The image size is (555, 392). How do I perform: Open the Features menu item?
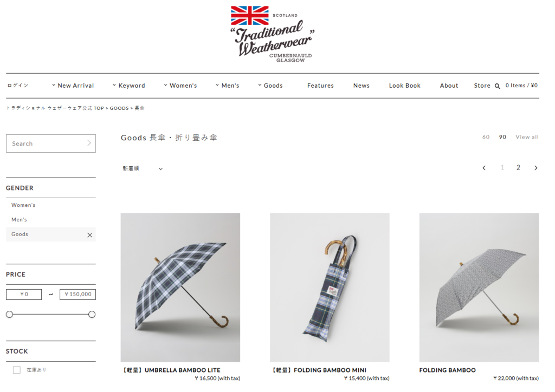[320, 86]
